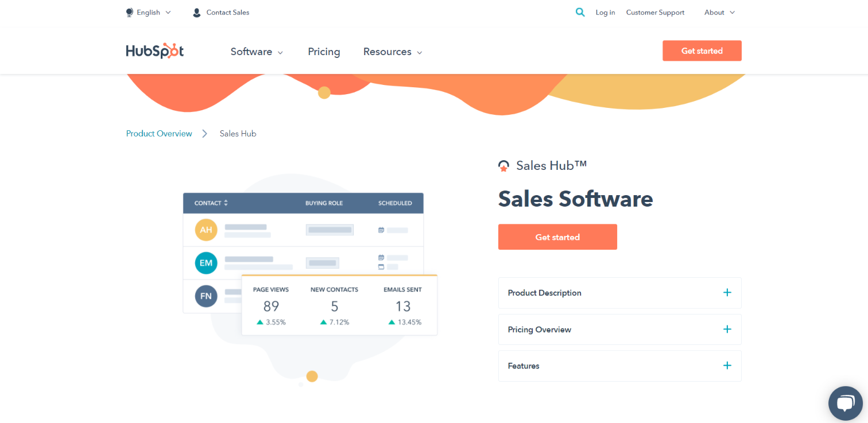Open the Resources dropdown menu
Image resolution: width=868 pixels, height=423 pixels.
[x=393, y=52]
